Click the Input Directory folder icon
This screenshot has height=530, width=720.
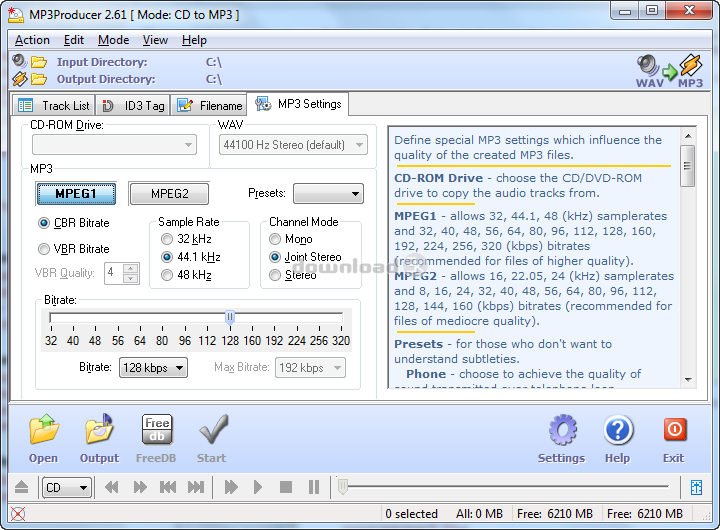point(39,62)
